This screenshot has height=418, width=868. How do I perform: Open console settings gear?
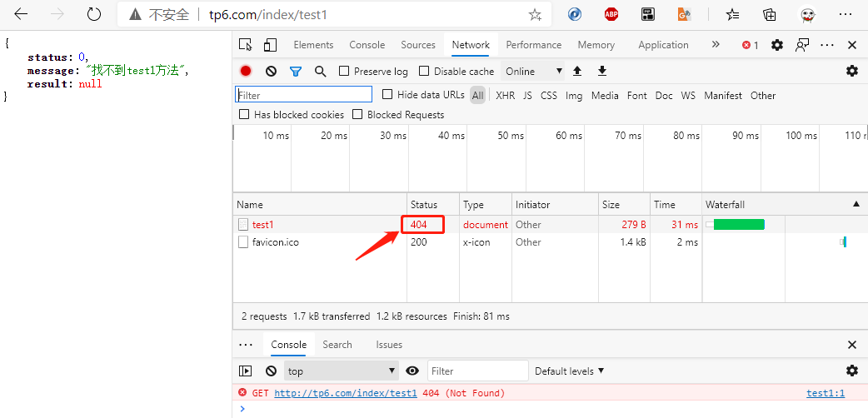pos(852,371)
